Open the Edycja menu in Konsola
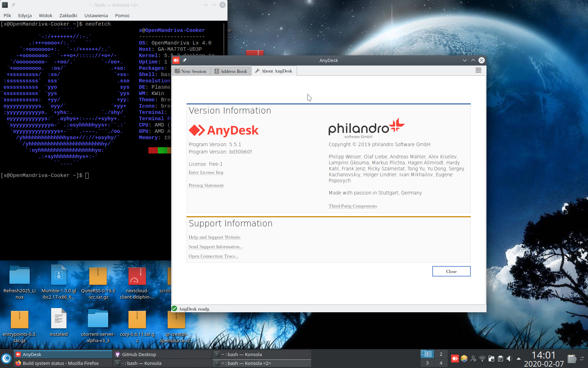This screenshot has height=368, width=588. click(x=25, y=15)
